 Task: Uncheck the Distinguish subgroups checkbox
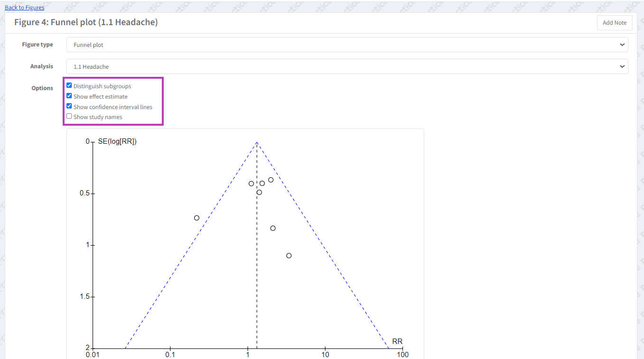tap(69, 86)
